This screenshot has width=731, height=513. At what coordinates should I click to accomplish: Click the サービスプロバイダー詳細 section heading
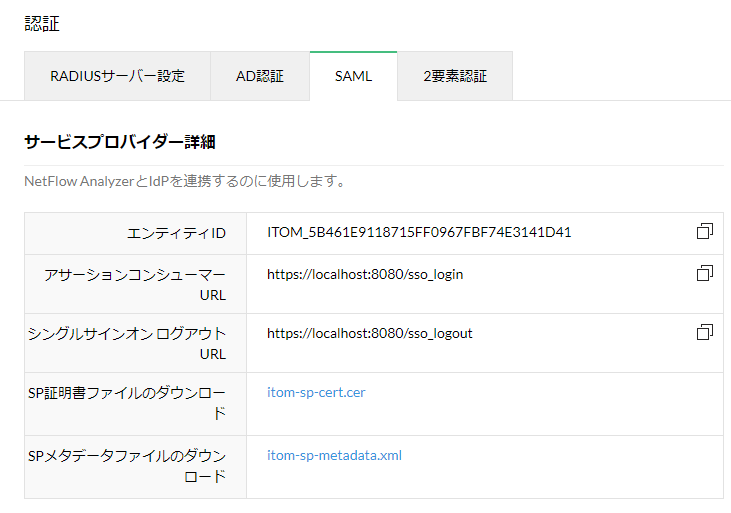[119, 142]
